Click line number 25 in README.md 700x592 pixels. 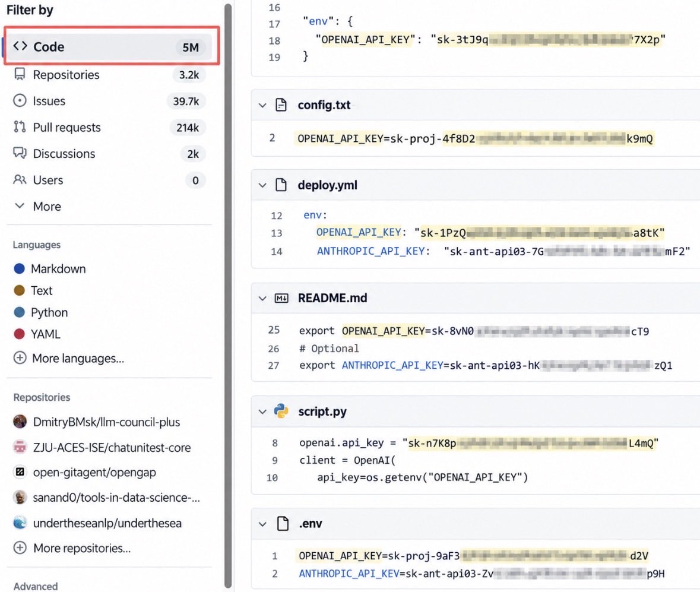pyautogui.click(x=274, y=330)
